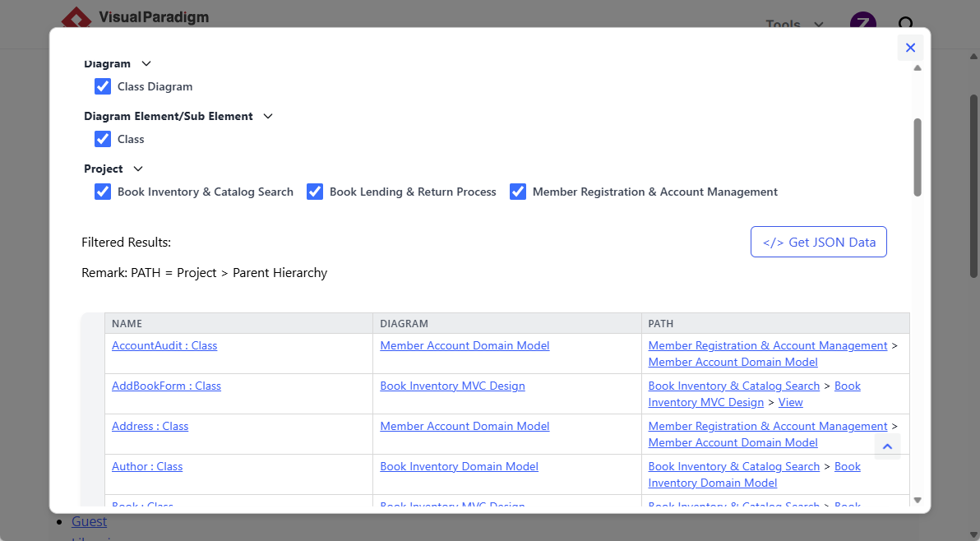Open Book Inventory & Catalog Search path in Author row
980x541 pixels.
(x=733, y=467)
